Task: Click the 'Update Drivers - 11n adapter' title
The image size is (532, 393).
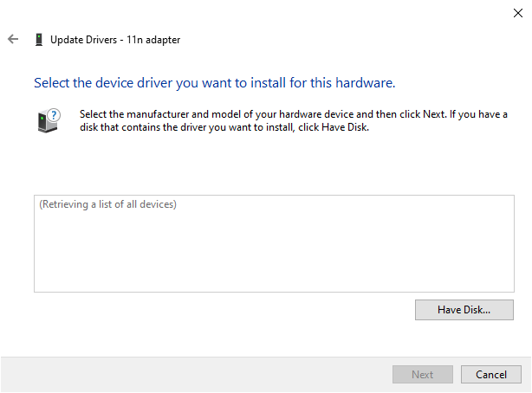Action: [115, 40]
